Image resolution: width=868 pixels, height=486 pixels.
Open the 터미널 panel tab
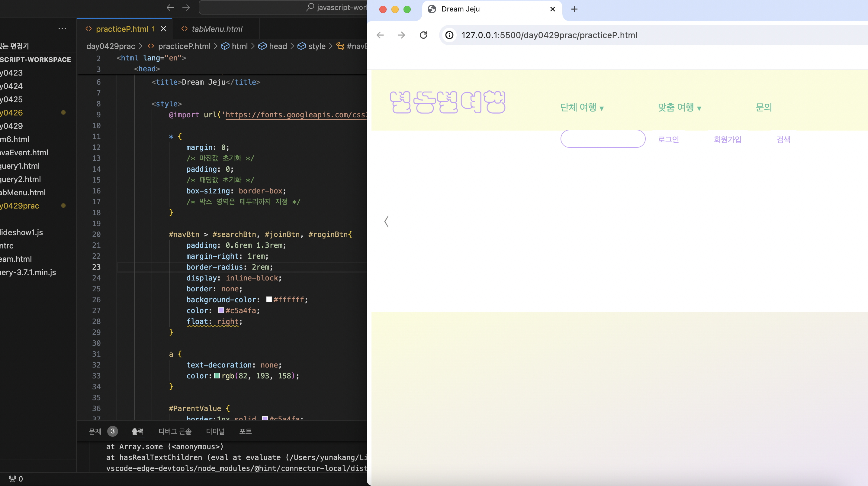[215, 431]
